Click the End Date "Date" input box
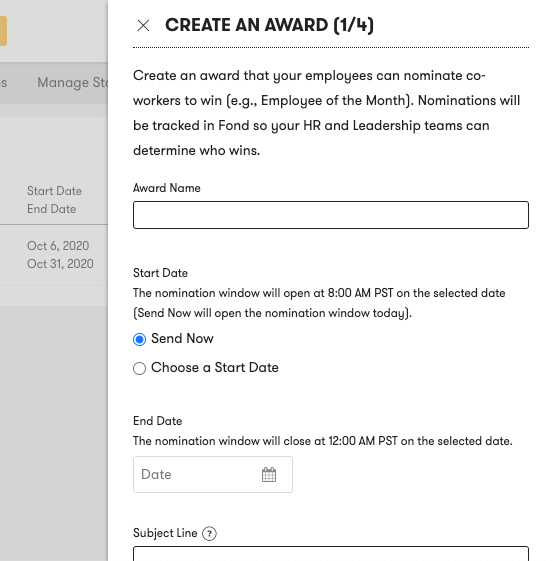Image resolution: width=553 pixels, height=561 pixels. [x=213, y=474]
